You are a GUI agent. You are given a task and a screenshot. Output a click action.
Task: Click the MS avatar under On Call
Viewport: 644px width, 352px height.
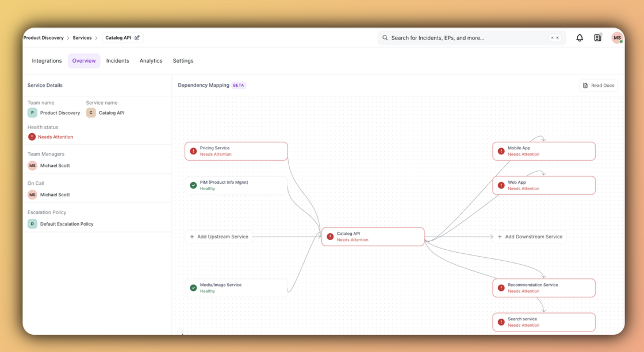pos(32,195)
